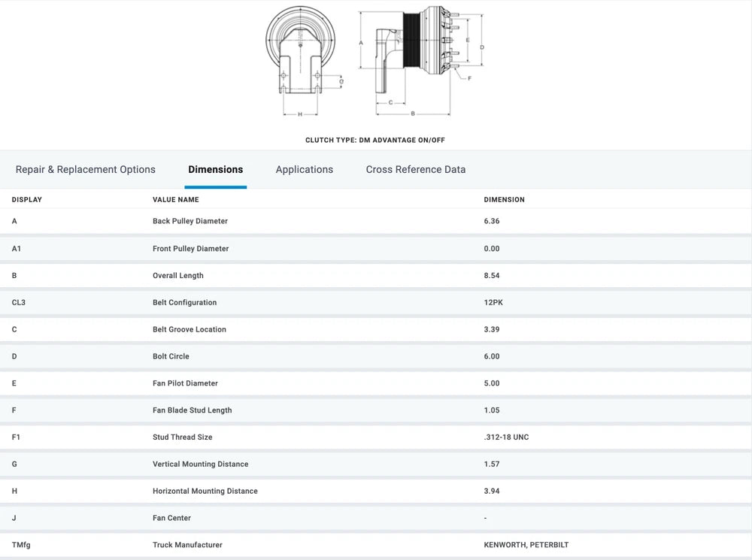The image size is (752, 560).
Task: Open the Cross Reference Data tab
Action: pyautogui.click(x=416, y=170)
